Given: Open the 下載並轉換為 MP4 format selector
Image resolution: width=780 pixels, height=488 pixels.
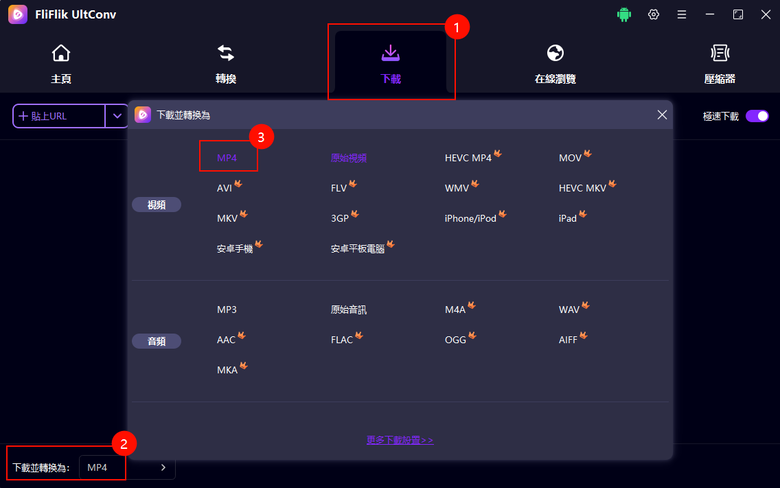Looking at the screenshot, I should coord(127,468).
